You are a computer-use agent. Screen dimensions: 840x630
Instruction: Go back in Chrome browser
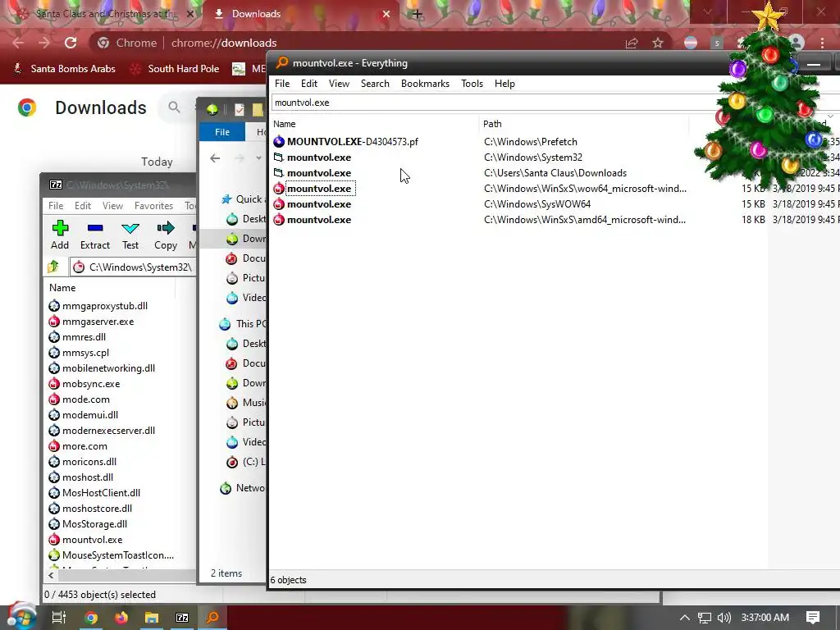point(18,43)
